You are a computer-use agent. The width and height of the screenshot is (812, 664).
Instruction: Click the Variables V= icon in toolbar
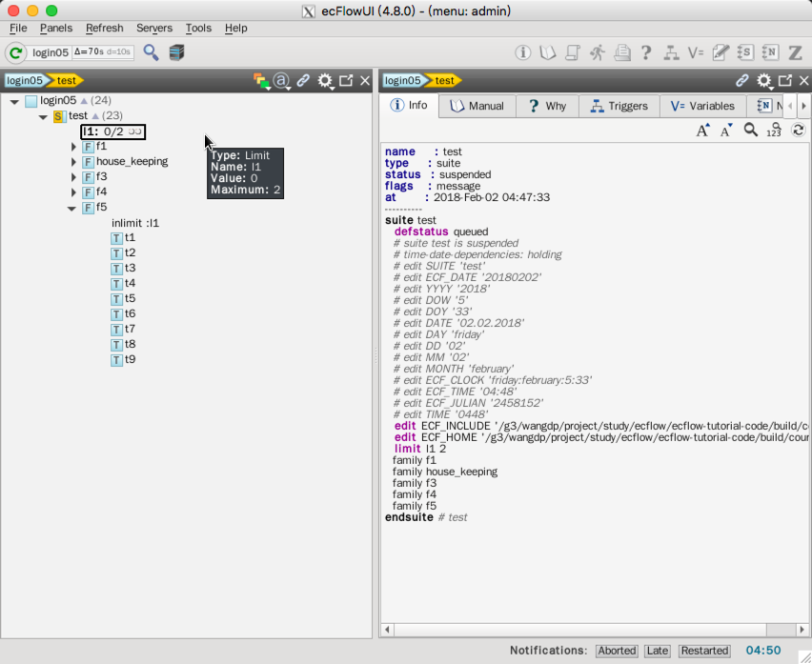[x=696, y=52]
